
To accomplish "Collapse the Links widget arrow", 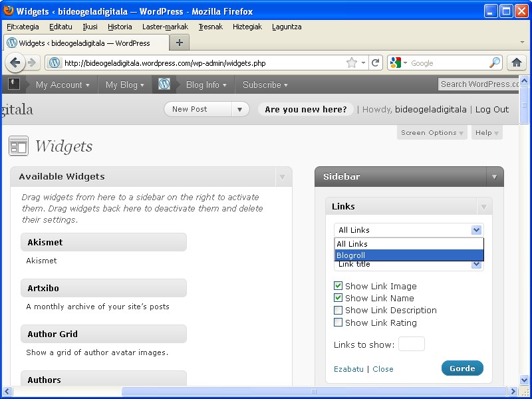I will tap(484, 207).
